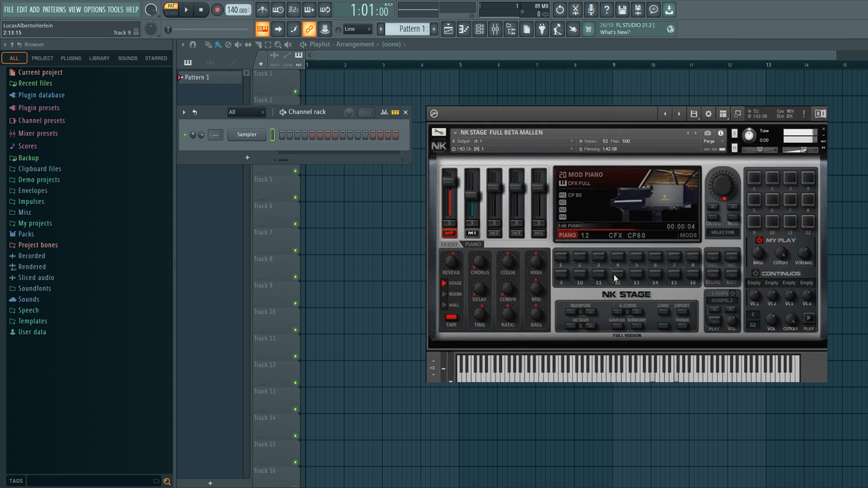The image size is (868, 488).
Task: Click the Kontakt snapshot camera icon
Action: [707, 133]
